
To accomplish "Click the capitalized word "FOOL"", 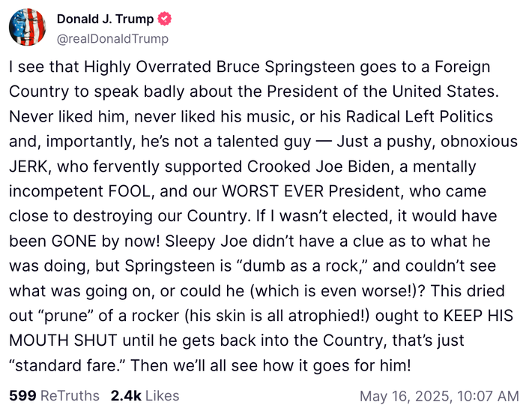I will coord(131,191).
